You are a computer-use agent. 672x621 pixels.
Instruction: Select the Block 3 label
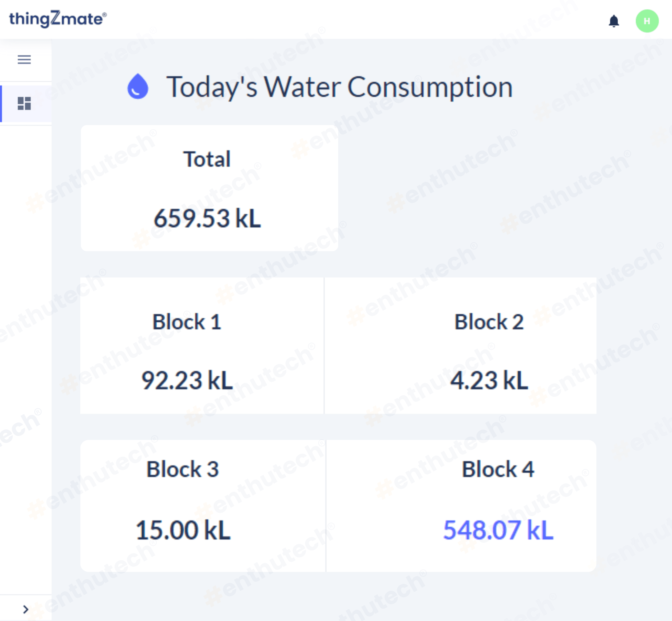183,469
